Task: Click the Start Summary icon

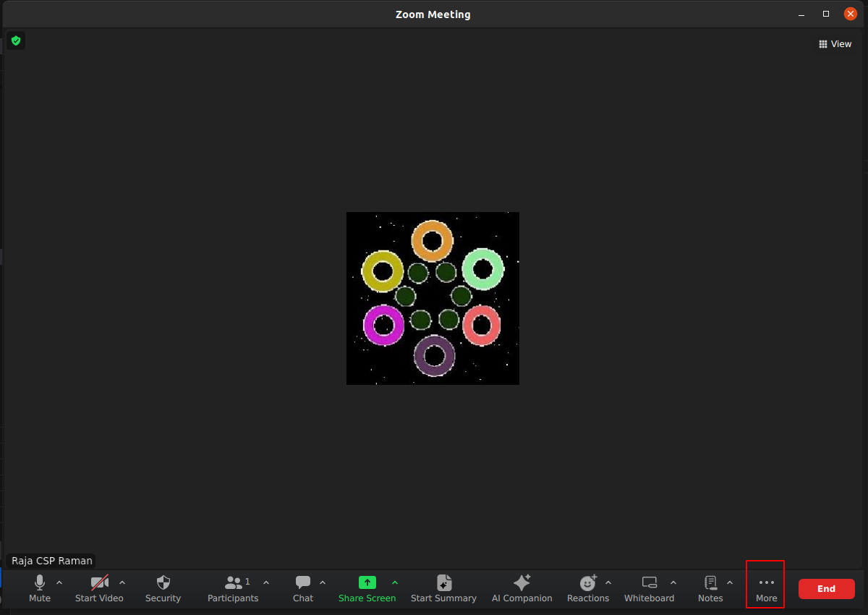Action: 443,583
